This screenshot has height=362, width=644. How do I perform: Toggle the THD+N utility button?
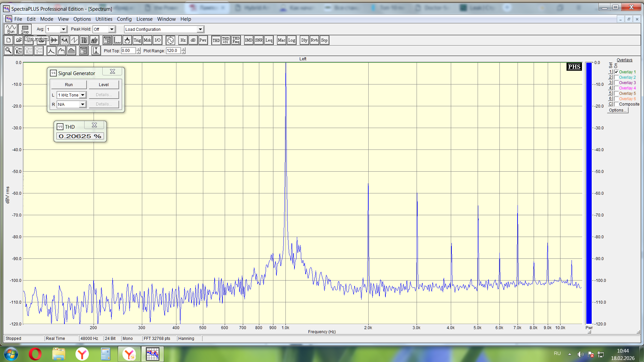pyautogui.click(x=226, y=40)
